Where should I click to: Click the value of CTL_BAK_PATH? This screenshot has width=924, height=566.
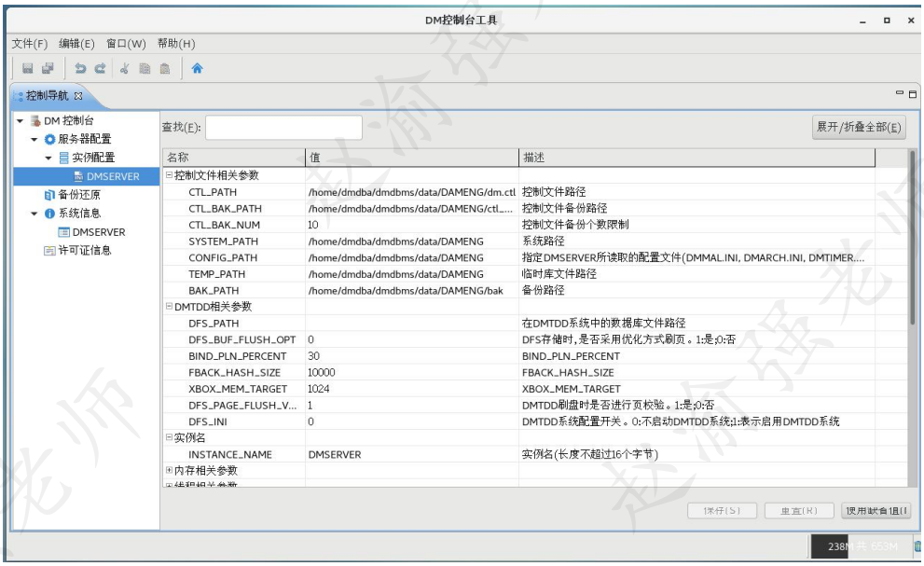[x=411, y=209]
